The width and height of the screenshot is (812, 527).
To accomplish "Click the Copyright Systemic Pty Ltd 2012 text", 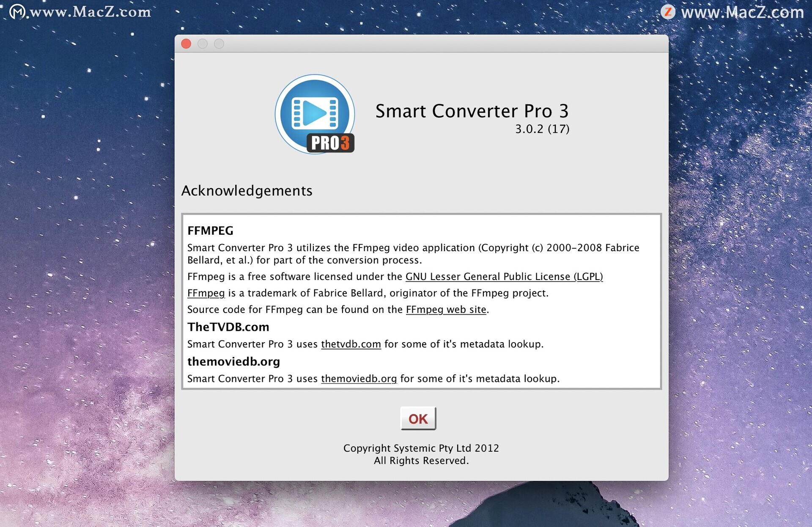I will [x=421, y=448].
